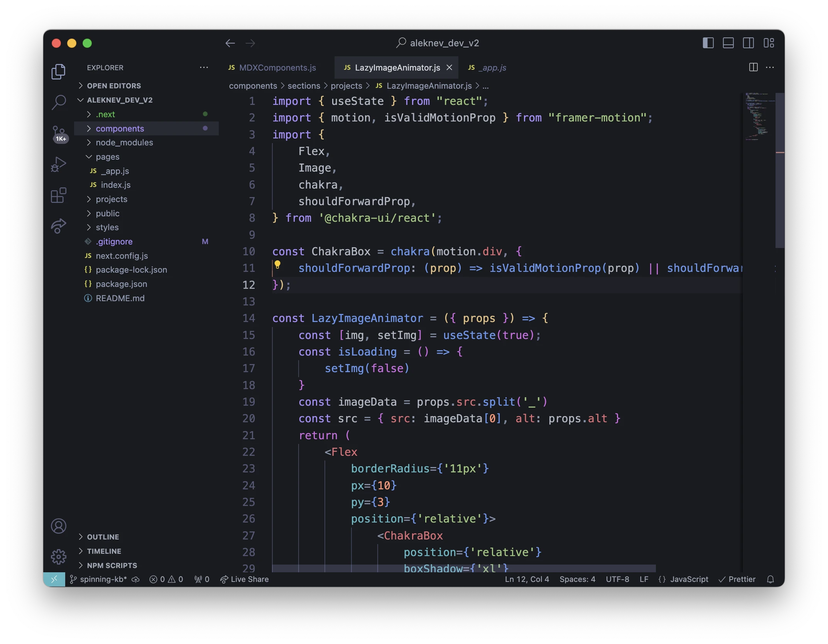
Task: Click the lightbulb code action icon
Action: 277,265
